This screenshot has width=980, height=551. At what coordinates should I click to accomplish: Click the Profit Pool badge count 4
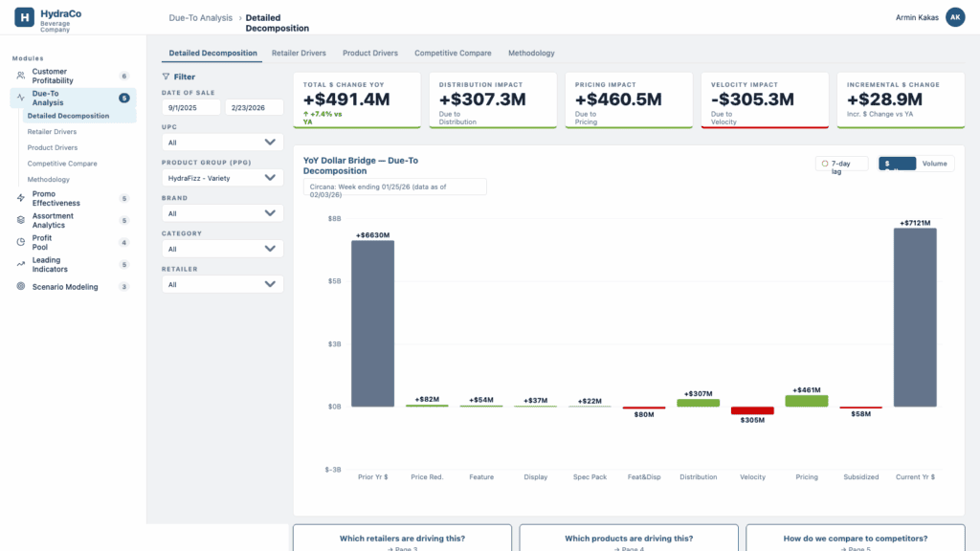123,242
